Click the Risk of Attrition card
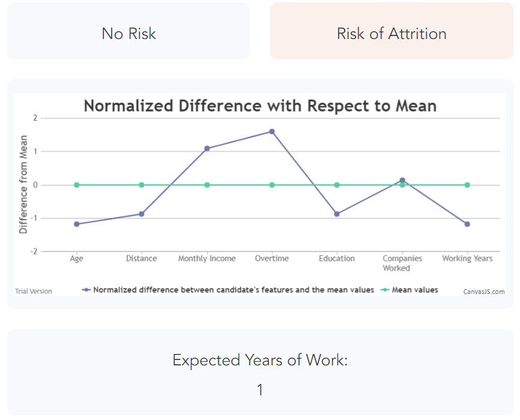 392,33
